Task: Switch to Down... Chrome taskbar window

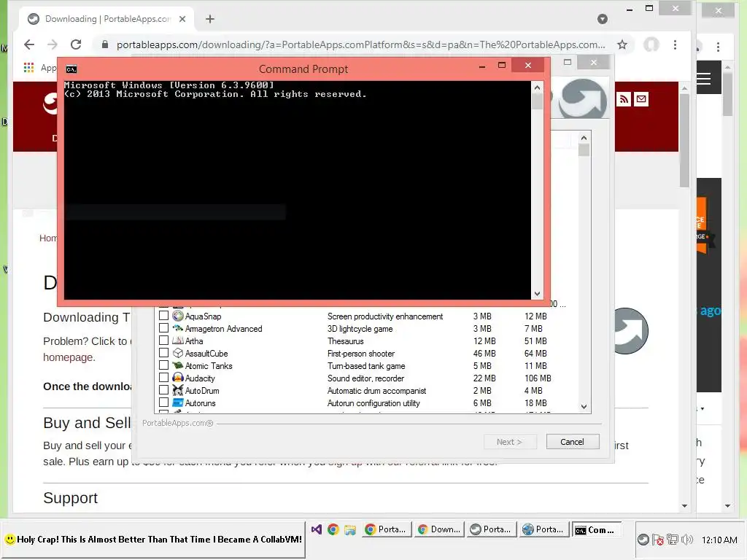Action: point(439,529)
